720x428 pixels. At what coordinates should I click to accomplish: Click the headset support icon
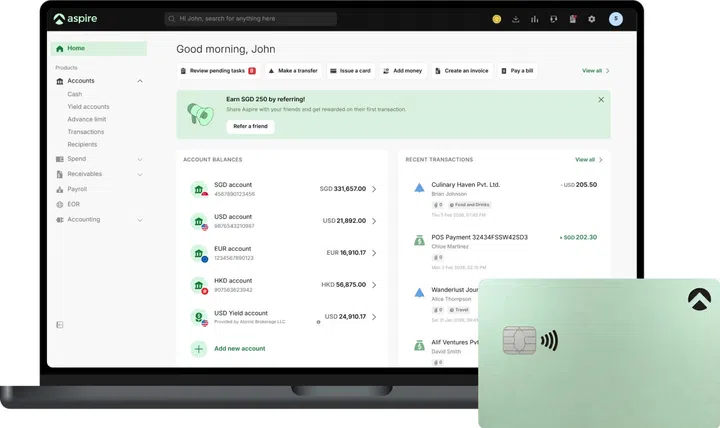(553, 19)
